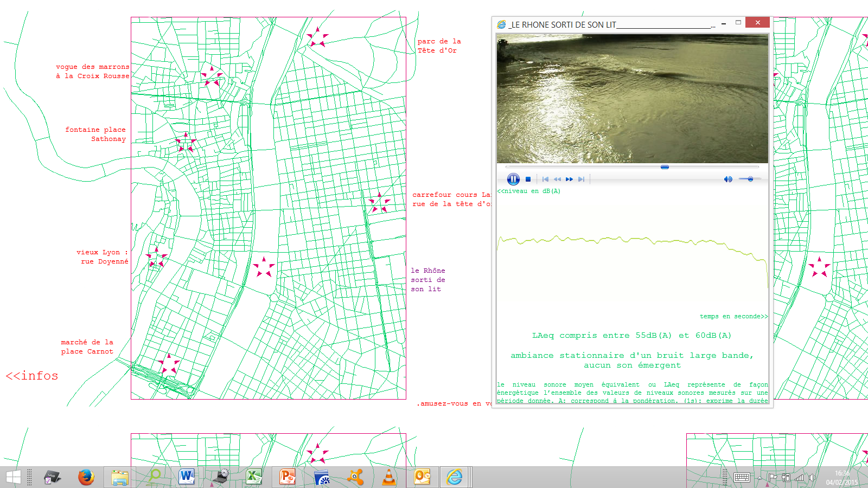Click the Rhône river video frame

point(633,99)
